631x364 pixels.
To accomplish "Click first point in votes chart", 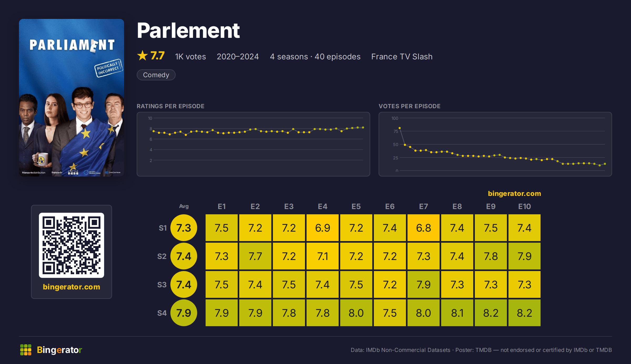I will click(400, 128).
